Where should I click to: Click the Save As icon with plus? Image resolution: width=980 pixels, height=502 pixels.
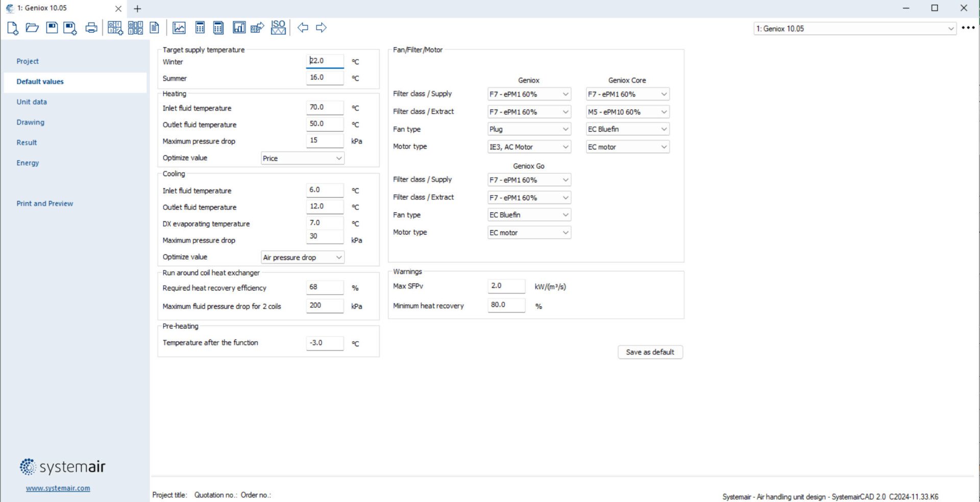click(x=70, y=28)
